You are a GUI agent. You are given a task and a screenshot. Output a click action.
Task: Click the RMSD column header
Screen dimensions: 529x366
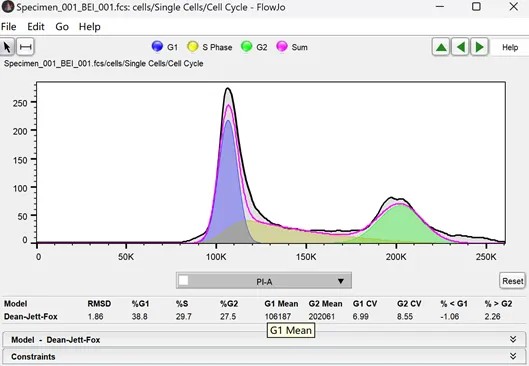(99, 304)
